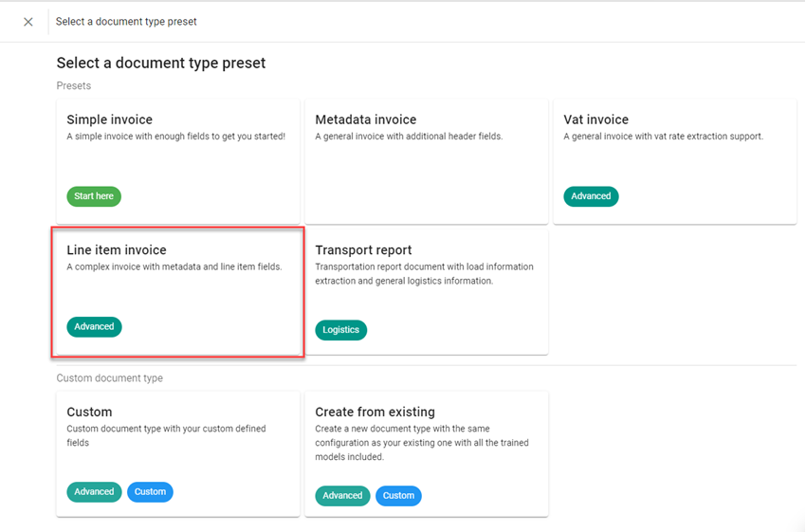The height and width of the screenshot is (532, 806).
Task: Close the document type preset dialog
Action: [x=28, y=22]
